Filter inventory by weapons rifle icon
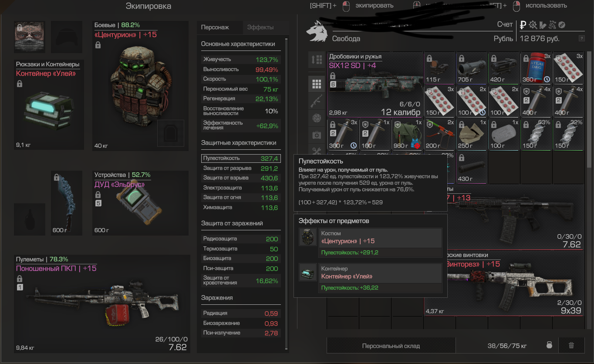Viewport: 594px width, 364px height. 317,101
